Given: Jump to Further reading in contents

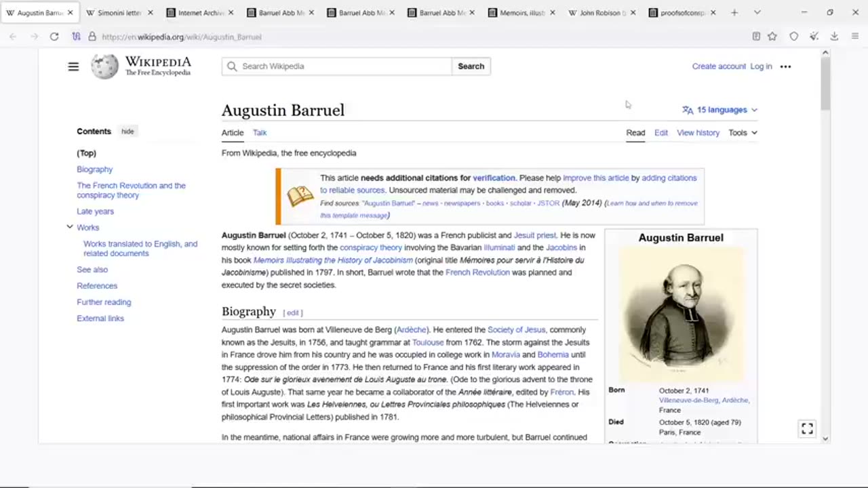Looking at the screenshot, I should point(104,302).
